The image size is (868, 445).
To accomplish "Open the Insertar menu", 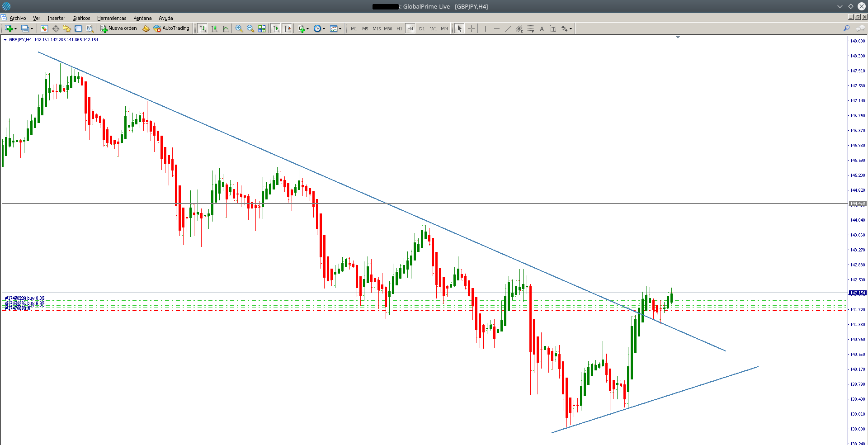I will [57, 18].
